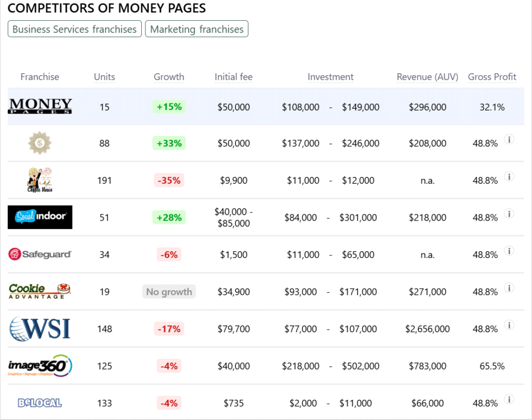Image resolution: width=532 pixels, height=420 pixels.
Task: Click the $246,000 investment value
Action: tap(361, 143)
